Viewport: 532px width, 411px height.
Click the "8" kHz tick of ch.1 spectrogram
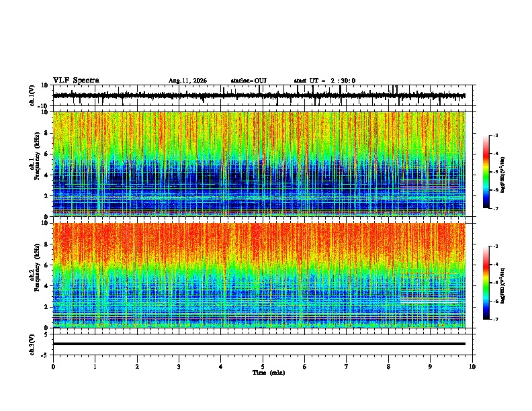pos(46,133)
